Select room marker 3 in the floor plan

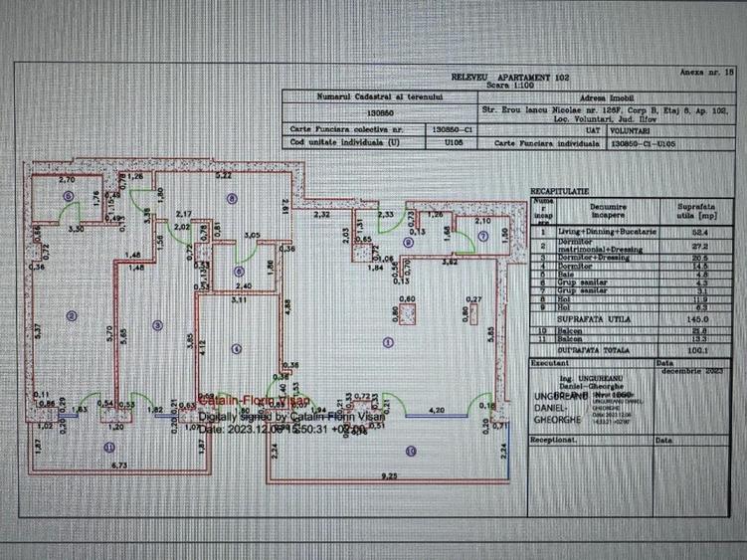(x=157, y=326)
